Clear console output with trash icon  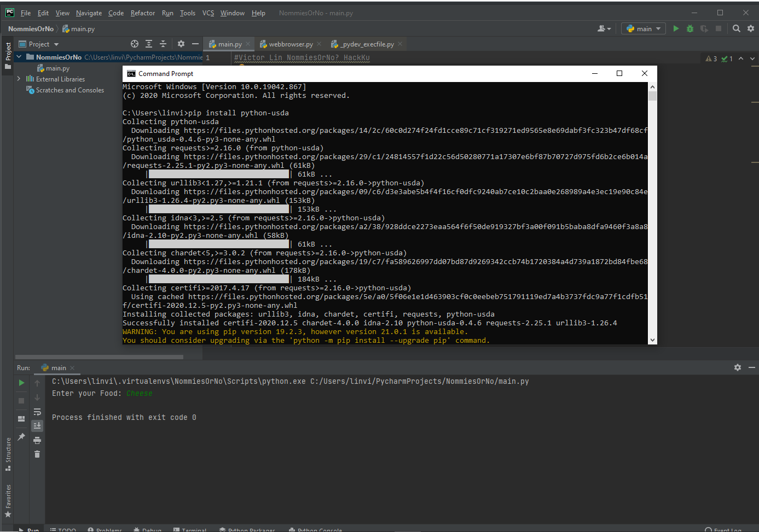click(x=37, y=454)
